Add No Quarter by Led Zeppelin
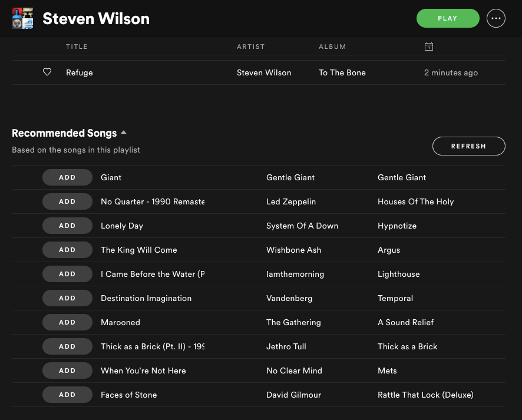The image size is (522, 420). (x=67, y=201)
